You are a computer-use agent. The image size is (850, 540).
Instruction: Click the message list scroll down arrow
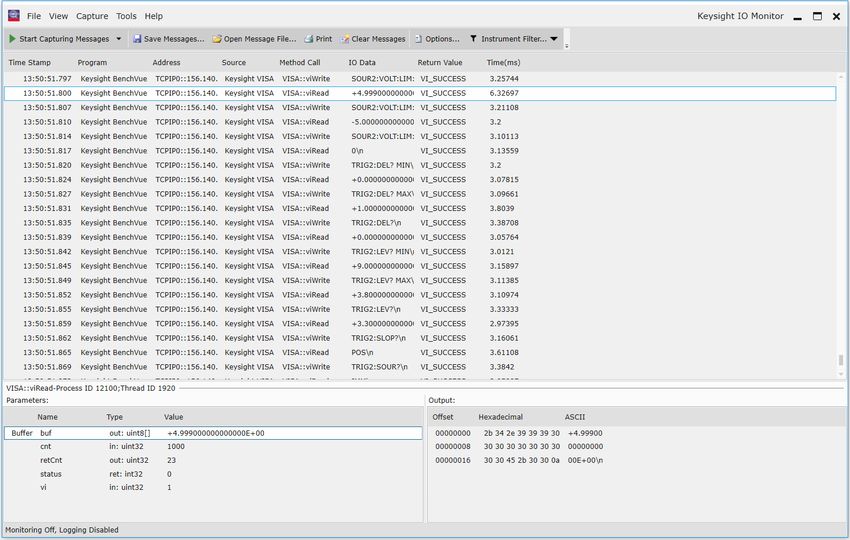click(x=841, y=374)
